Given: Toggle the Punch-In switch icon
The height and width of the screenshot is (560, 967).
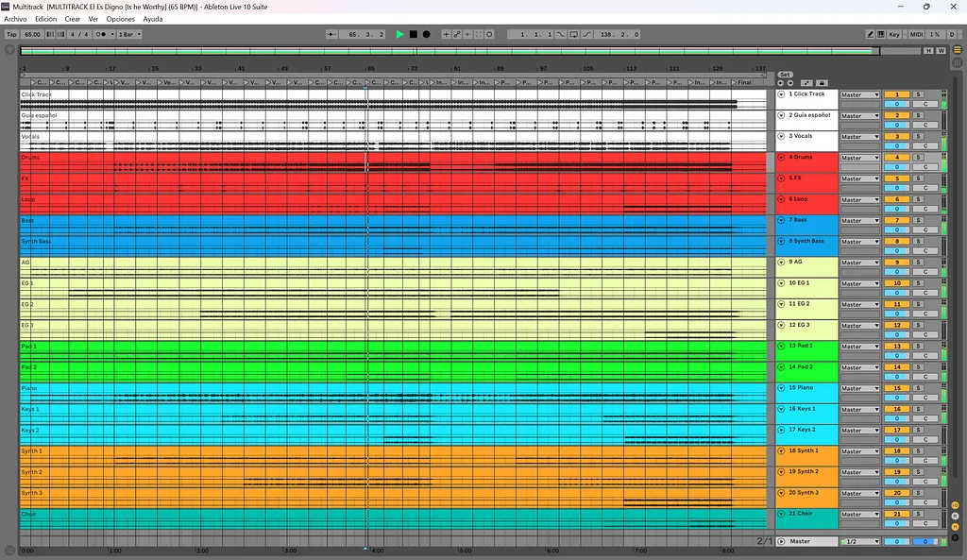Looking at the screenshot, I should (561, 35).
